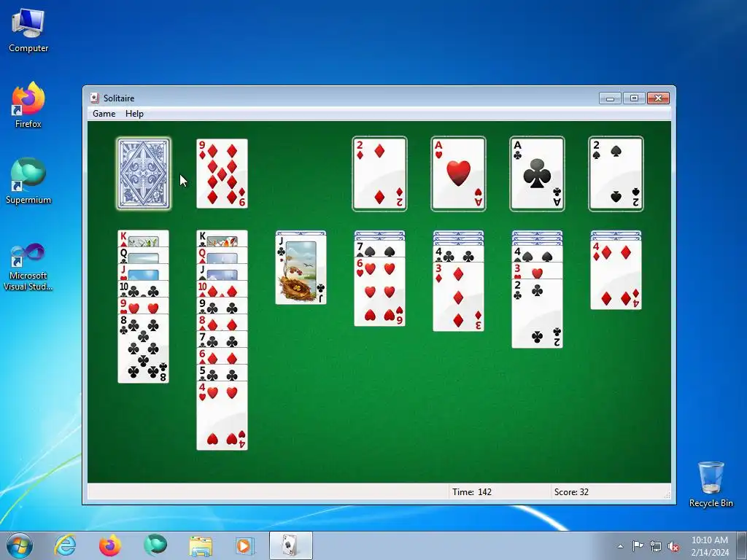Launch Supermium from the taskbar
This screenshot has height=560, width=747.
(155, 545)
